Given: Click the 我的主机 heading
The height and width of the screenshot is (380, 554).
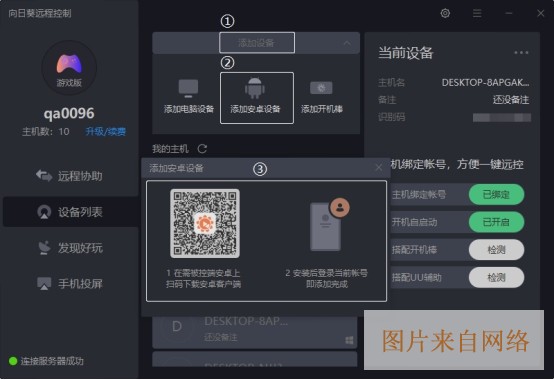Looking at the screenshot, I should (x=170, y=149).
